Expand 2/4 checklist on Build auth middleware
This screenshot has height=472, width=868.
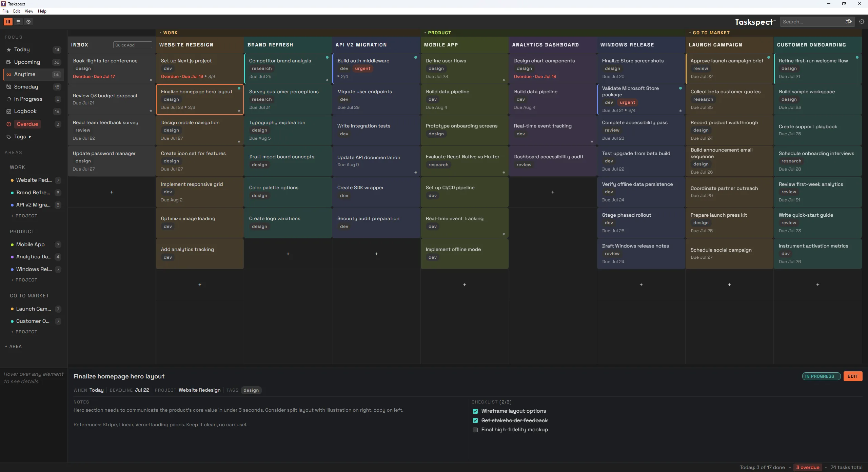coord(343,77)
